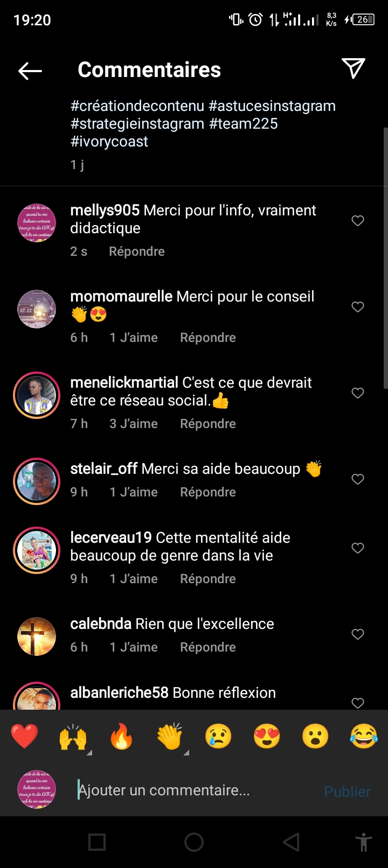Like menelickmartial's comment with heart
The image size is (388, 868).
click(x=358, y=393)
